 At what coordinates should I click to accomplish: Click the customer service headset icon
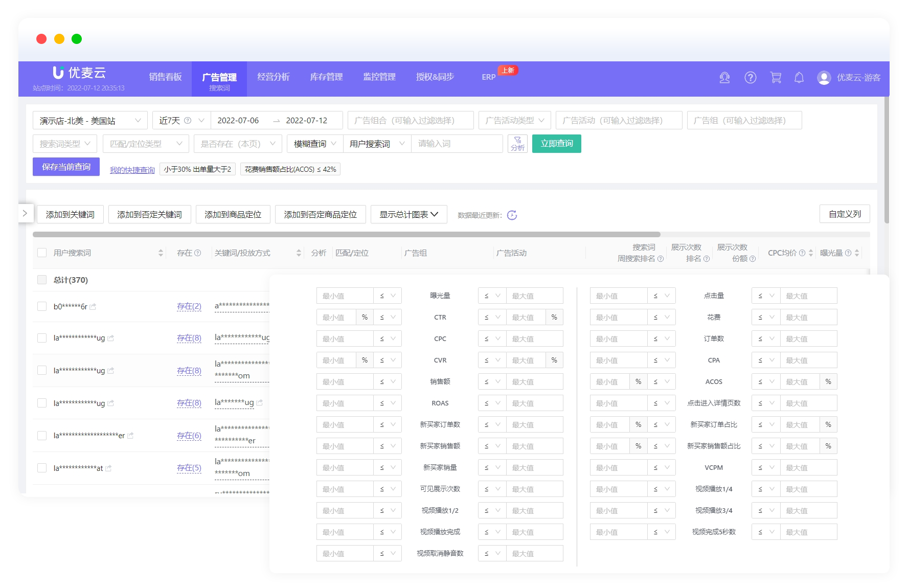(724, 78)
